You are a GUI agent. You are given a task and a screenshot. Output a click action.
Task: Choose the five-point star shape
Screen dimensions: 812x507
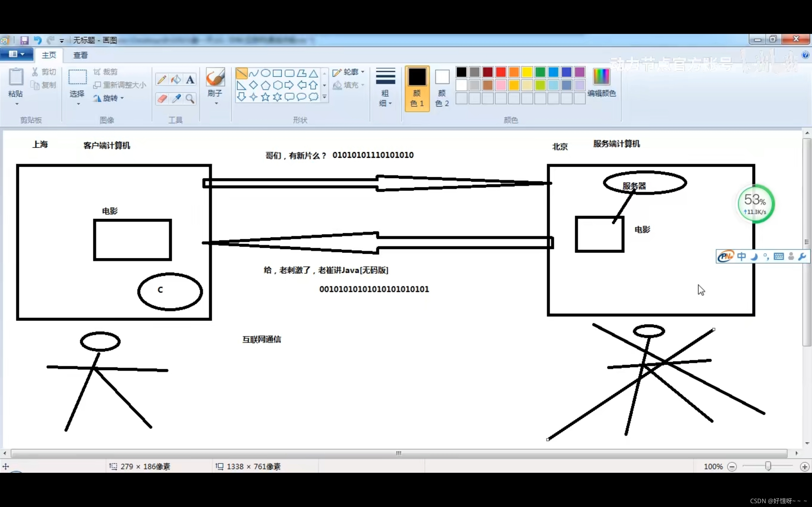pyautogui.click(x=265, y=97)
